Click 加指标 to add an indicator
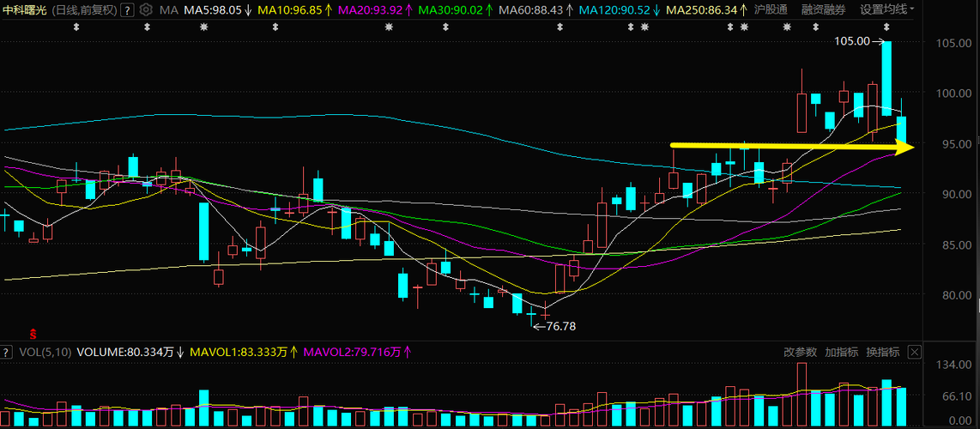Screen dimensions: 980x429 coord(841,352)
